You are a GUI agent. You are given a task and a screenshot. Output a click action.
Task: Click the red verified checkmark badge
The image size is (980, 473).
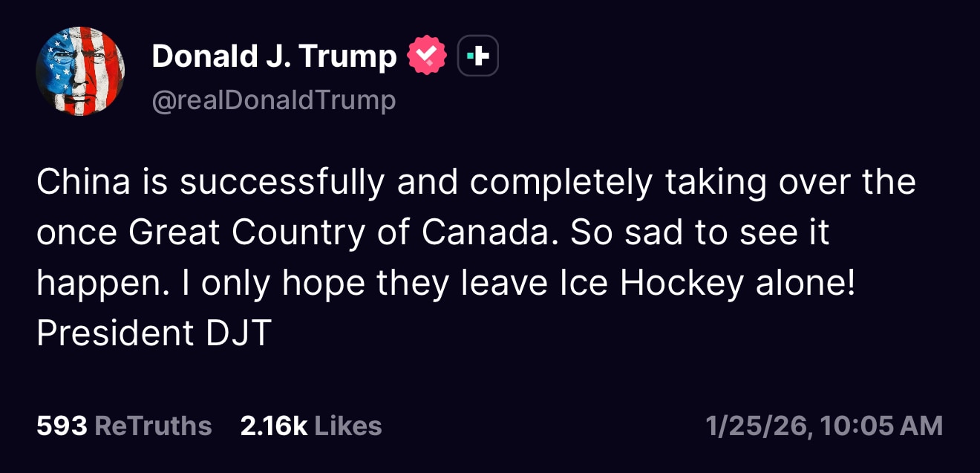426,56
